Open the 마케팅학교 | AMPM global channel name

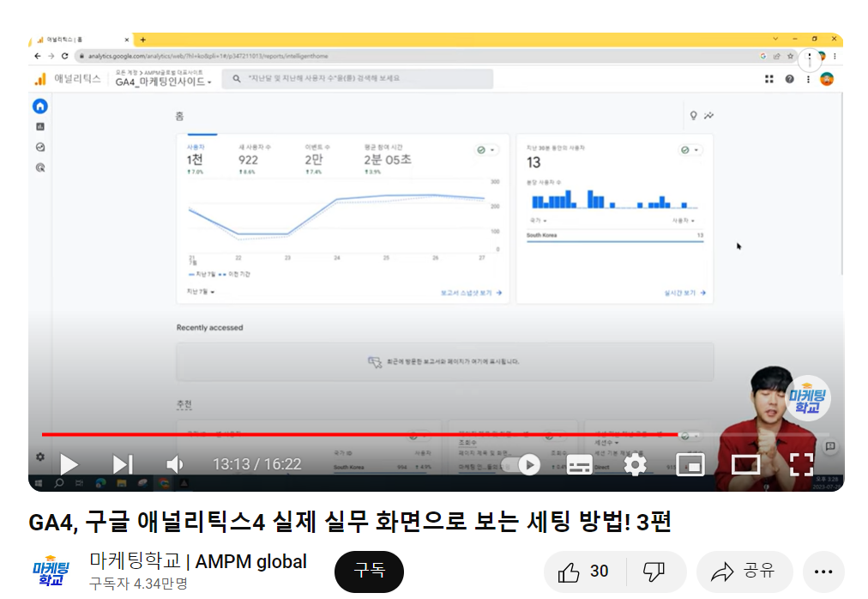[198, 561]
